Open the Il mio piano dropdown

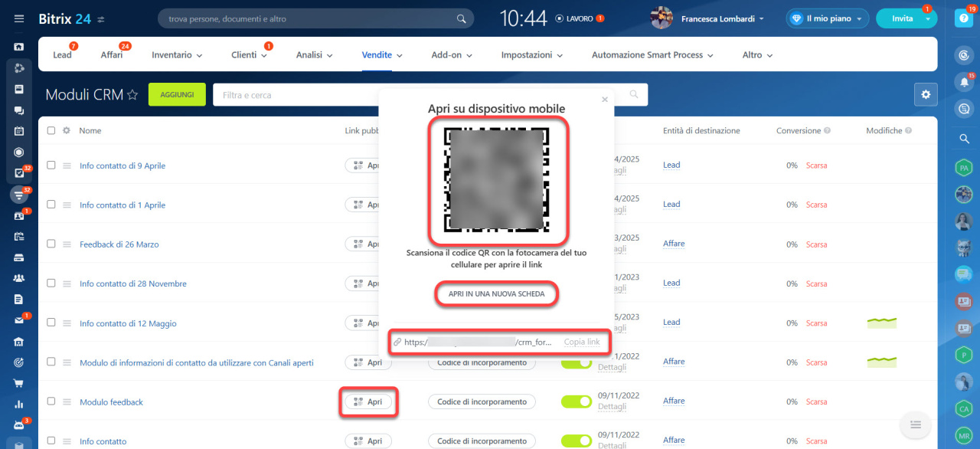pyautogui.click(x=828, y=18)
